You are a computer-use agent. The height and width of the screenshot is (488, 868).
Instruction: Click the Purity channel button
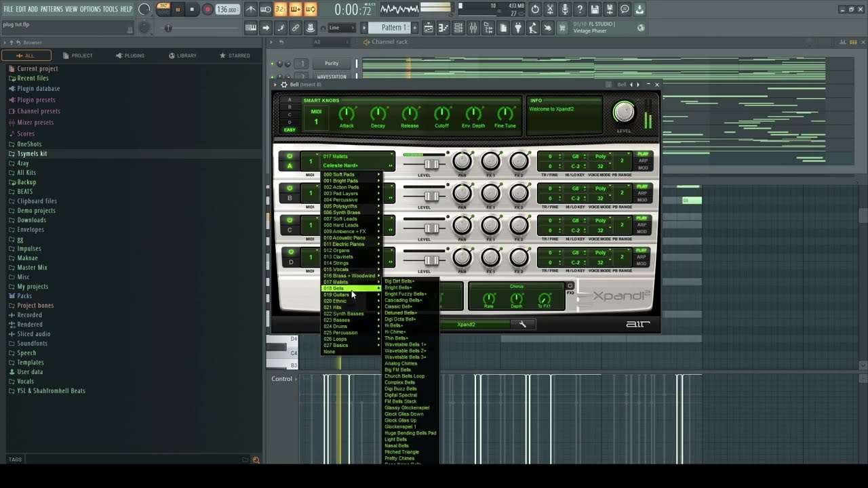point(332,64)
